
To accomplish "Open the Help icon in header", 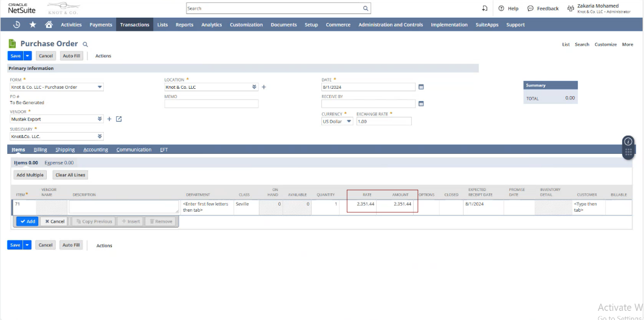I will pos(501,9).
